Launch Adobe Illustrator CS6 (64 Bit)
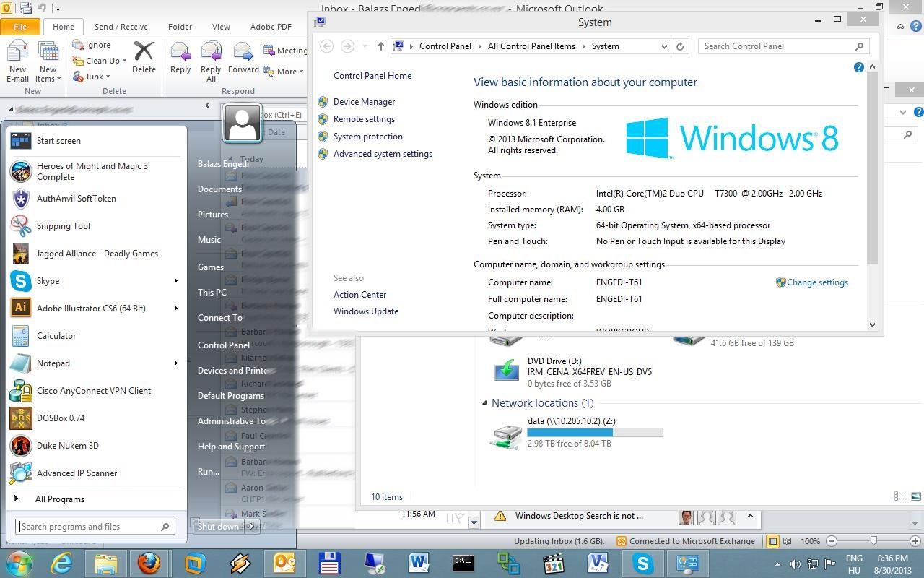Screen dimensions: 924x578 click(96, 309)
